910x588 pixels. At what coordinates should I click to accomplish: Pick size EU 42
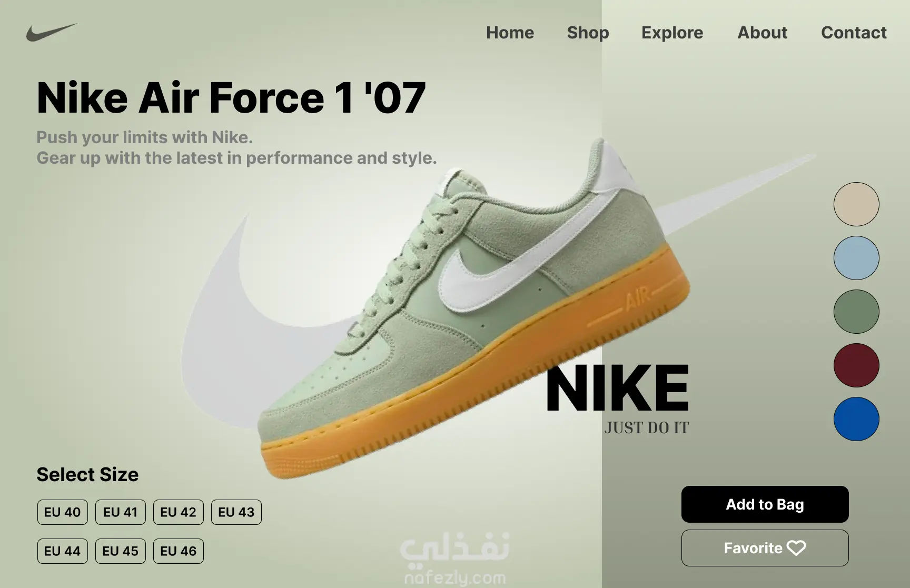coord(179,512)
